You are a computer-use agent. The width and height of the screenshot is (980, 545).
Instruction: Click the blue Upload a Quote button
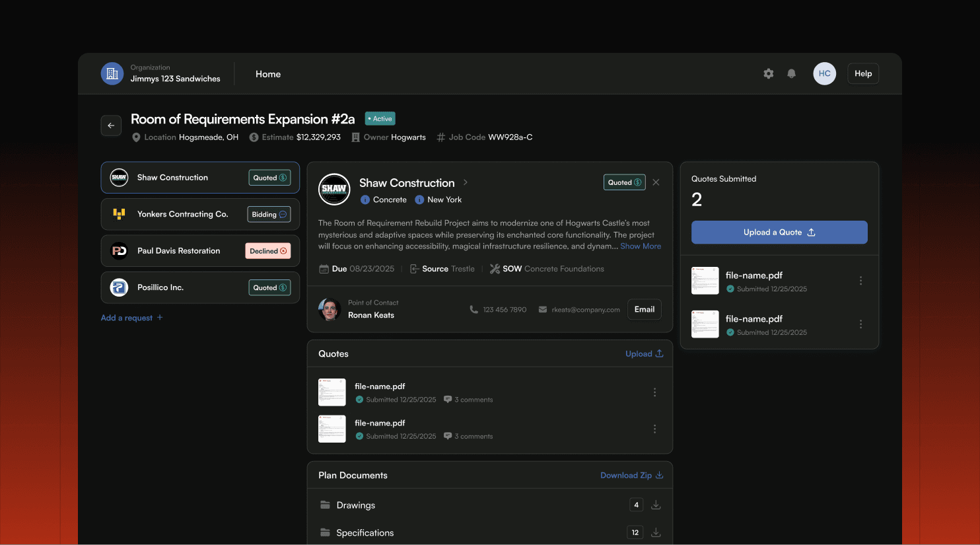pos(779,233)
